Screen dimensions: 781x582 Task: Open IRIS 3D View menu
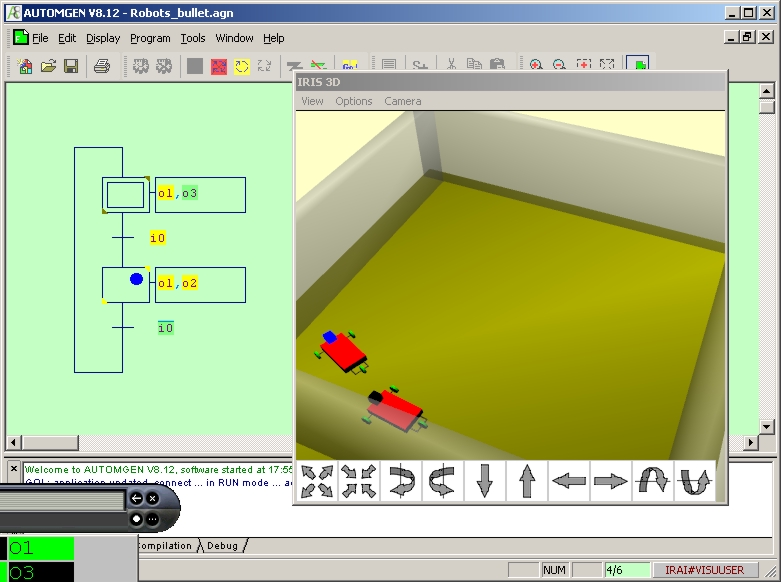click(312, 101)
